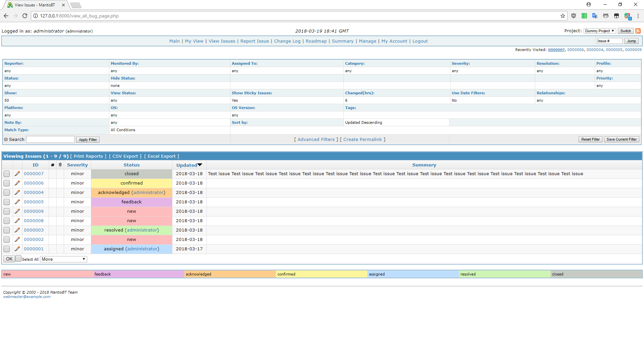Reload the page with the browser refresh icon
Screen dimensions: 644x349
25,16
